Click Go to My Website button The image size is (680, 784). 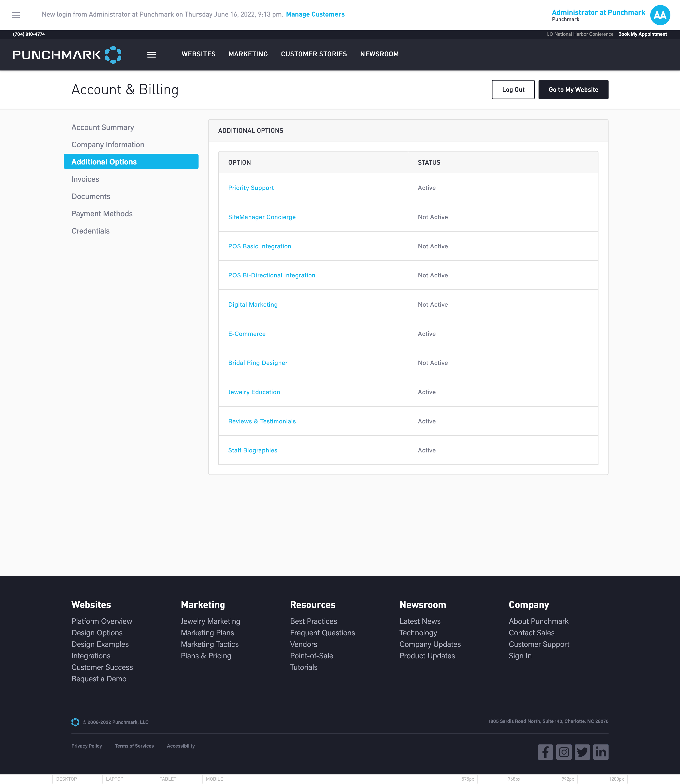573,90
